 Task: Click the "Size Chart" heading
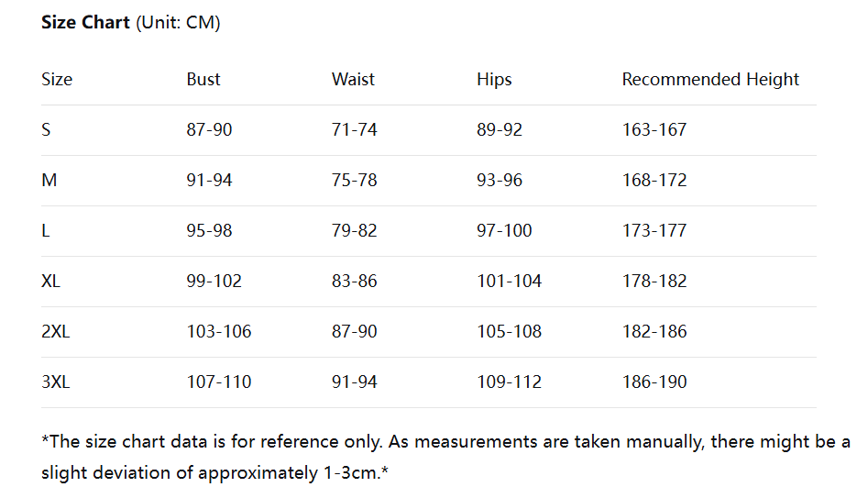[x=85, y=22]
